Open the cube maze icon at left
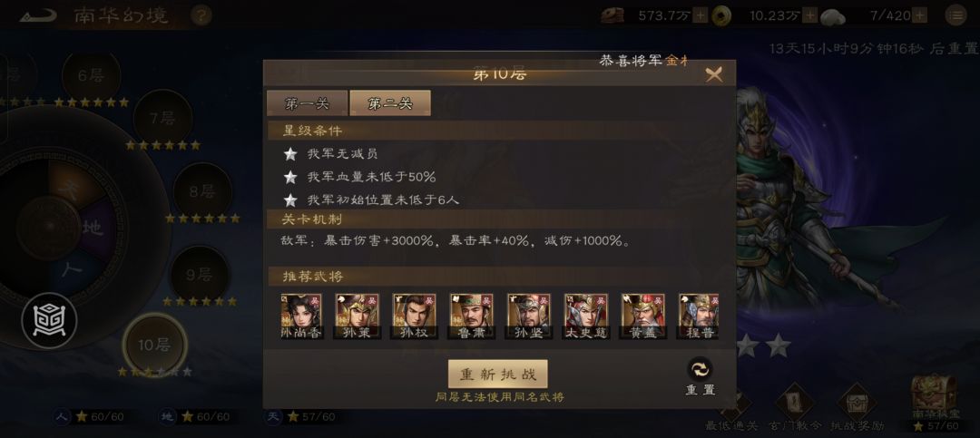980x438 pixels. coord(49,320)
